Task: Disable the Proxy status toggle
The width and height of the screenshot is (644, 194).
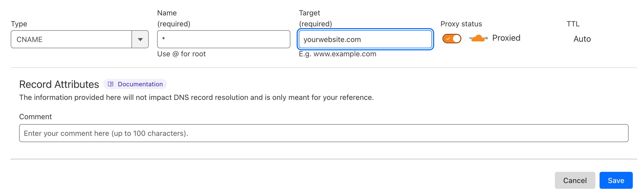Action: pyautogui.click(x=452, y=39)
